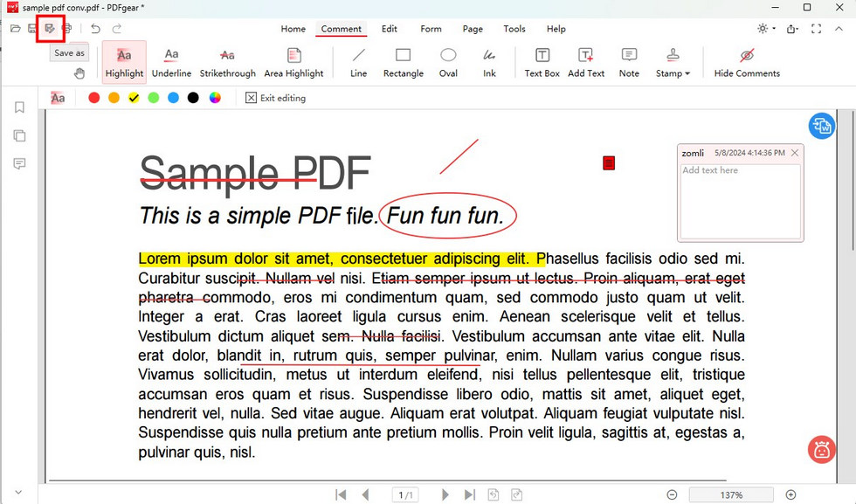This screenshot has height=504, width=856.
Task: Select the Highlight annotation tool
Action: coord(123,61)
